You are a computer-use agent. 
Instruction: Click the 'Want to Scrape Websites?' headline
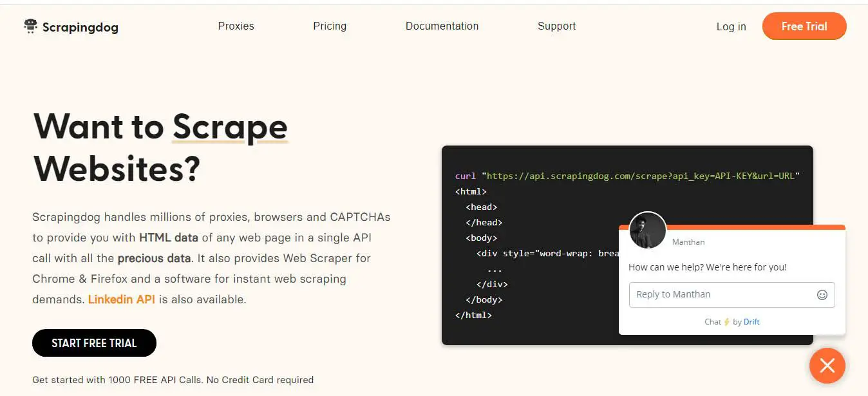160,147
